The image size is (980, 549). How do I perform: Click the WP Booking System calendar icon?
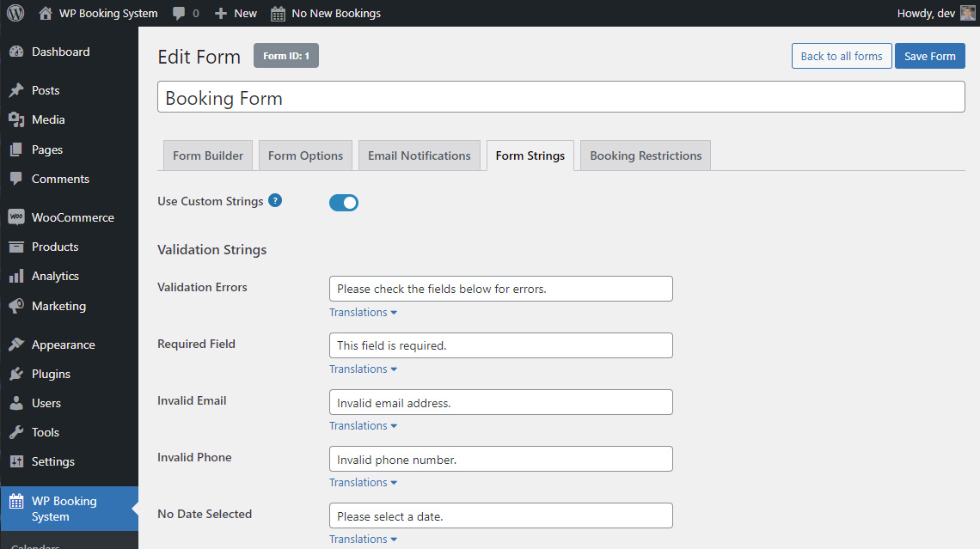tap(17, 502)
